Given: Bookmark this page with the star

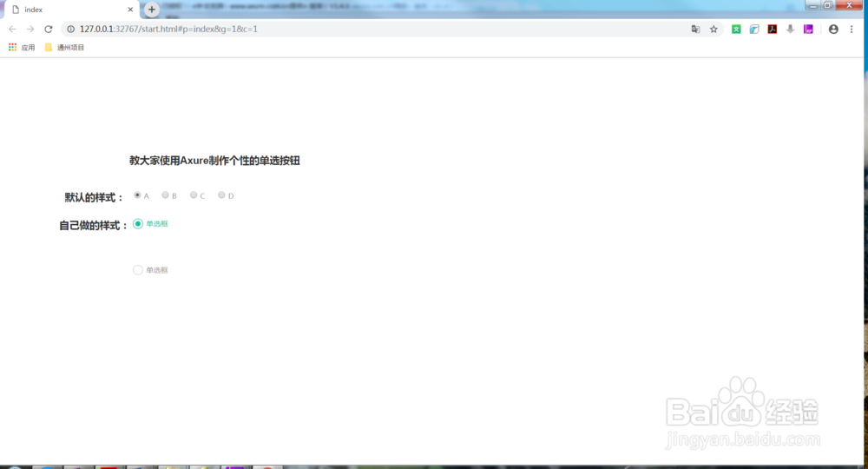Looking at the screenshot, I should click(713, 30).
